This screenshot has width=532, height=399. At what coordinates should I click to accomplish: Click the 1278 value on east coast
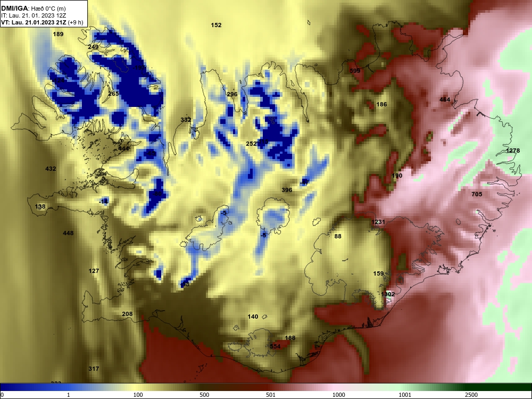[x=513, y=151]
